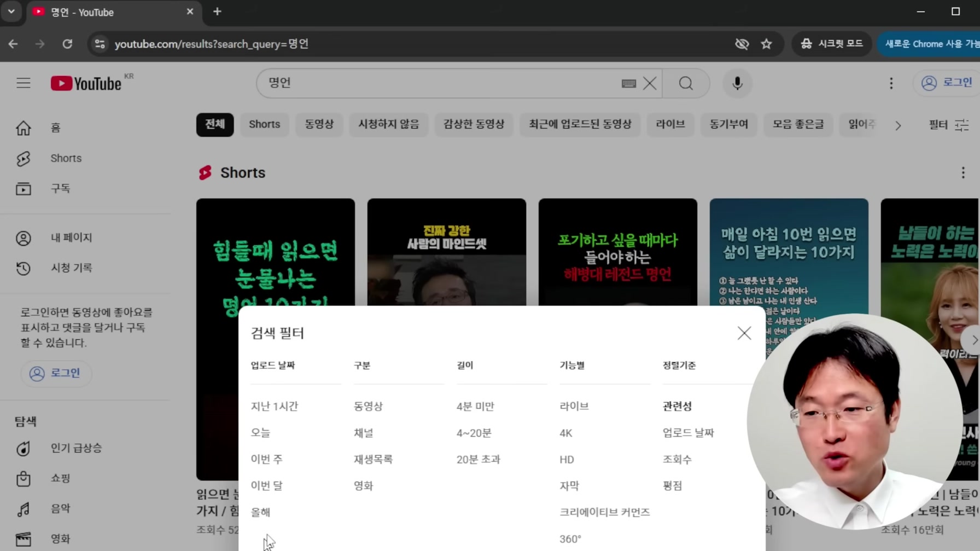Open the hamburger guide menu

[x=23, y=83]
